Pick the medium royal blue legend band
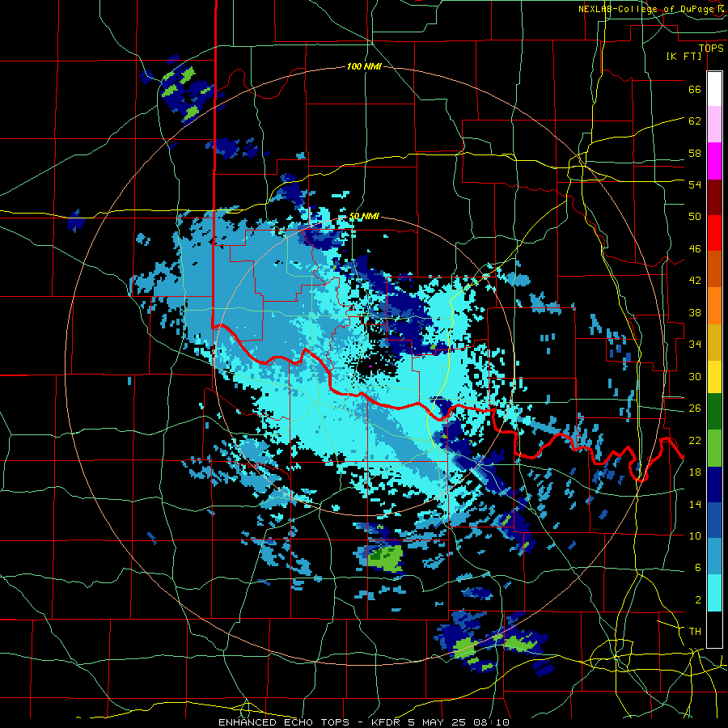728x728 pixels. pos(714,520)
